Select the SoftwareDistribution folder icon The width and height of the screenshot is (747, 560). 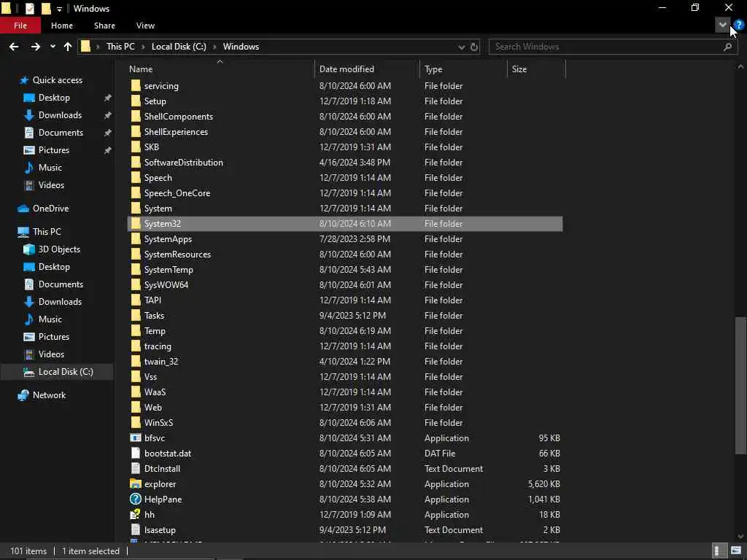[136, 163]
